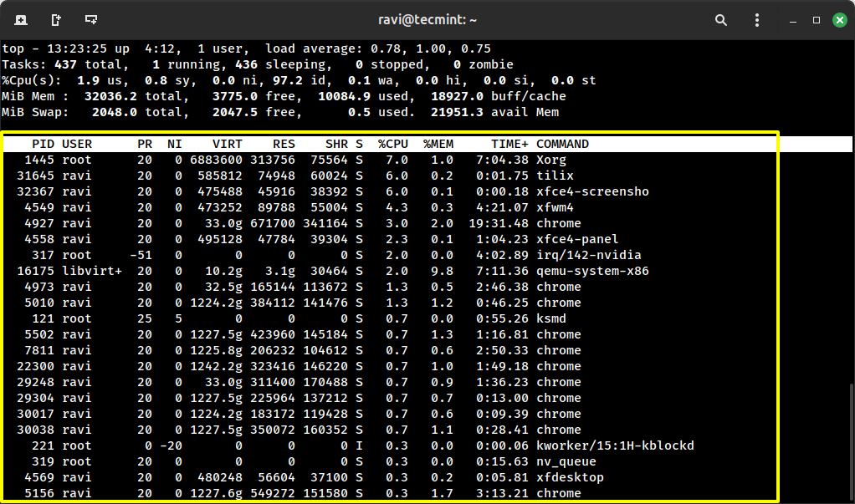Split the terminal downward
Viewport: 855px width, 504px height.
tap(90, 19)
